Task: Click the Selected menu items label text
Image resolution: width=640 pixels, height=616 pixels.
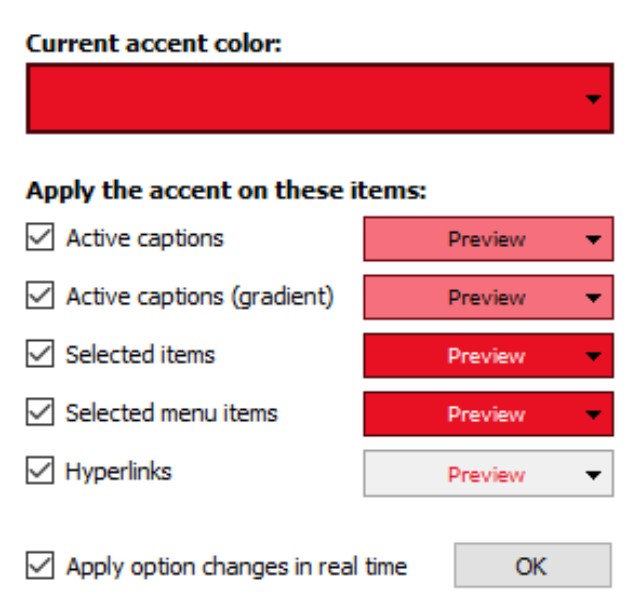Action: click(x=171, y=412)
